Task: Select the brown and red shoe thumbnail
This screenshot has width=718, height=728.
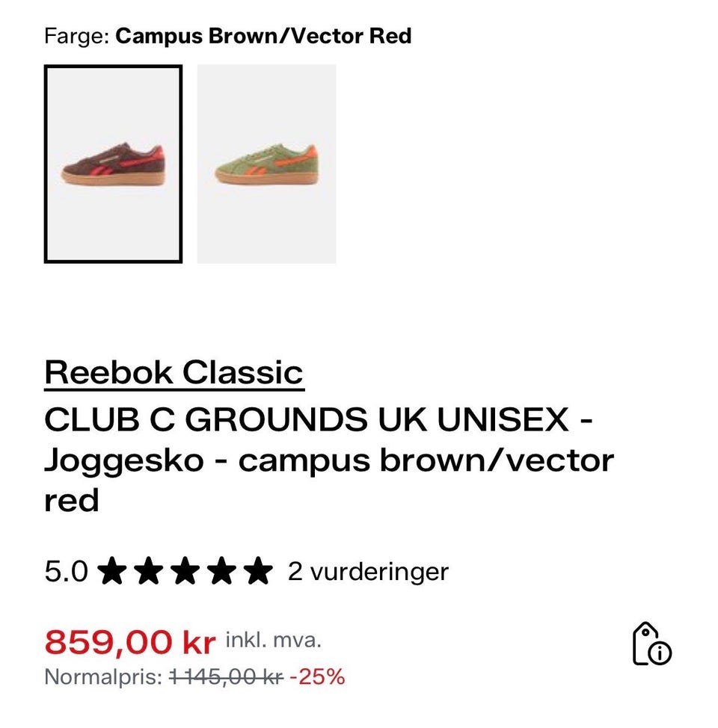Action: point(113,164)
